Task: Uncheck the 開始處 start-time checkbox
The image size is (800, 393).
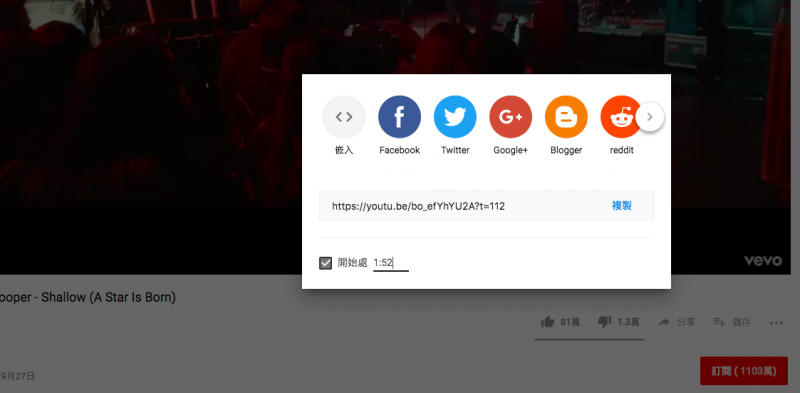Action: click(326, 263)
